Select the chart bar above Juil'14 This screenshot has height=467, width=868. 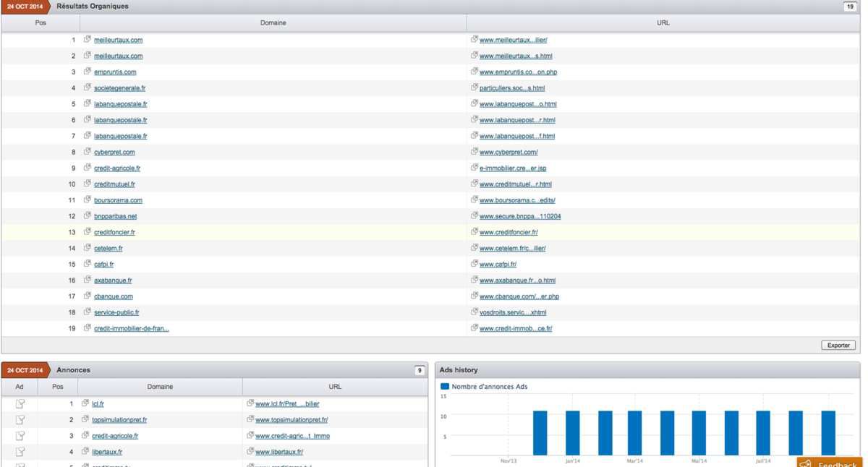pyautogui.click(x=763, y=433)
